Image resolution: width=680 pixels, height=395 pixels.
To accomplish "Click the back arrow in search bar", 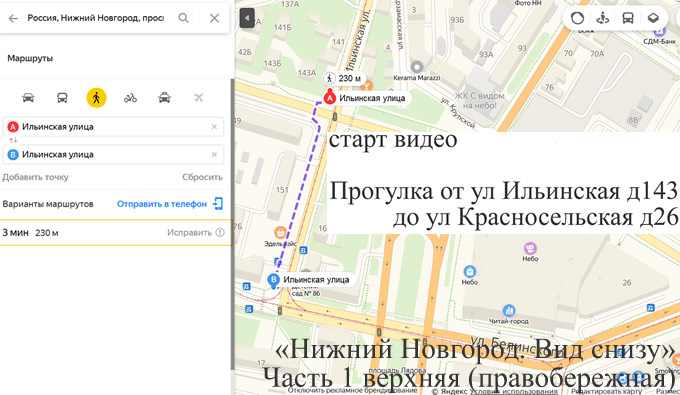I will coord(13,18).
